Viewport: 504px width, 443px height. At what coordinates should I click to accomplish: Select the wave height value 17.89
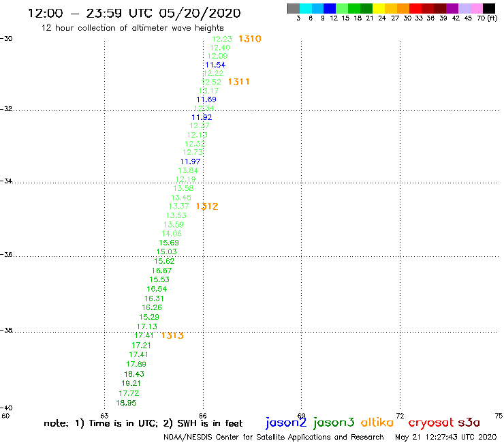point(136,364)
